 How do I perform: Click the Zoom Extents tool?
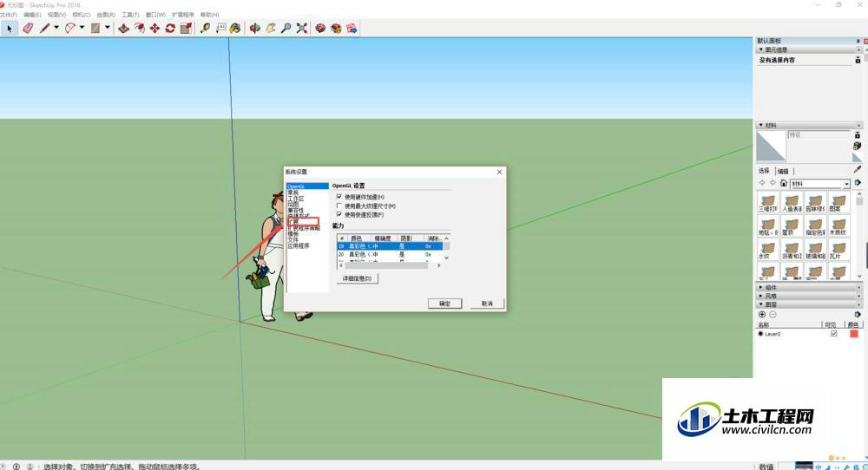[x=302, y=29]
